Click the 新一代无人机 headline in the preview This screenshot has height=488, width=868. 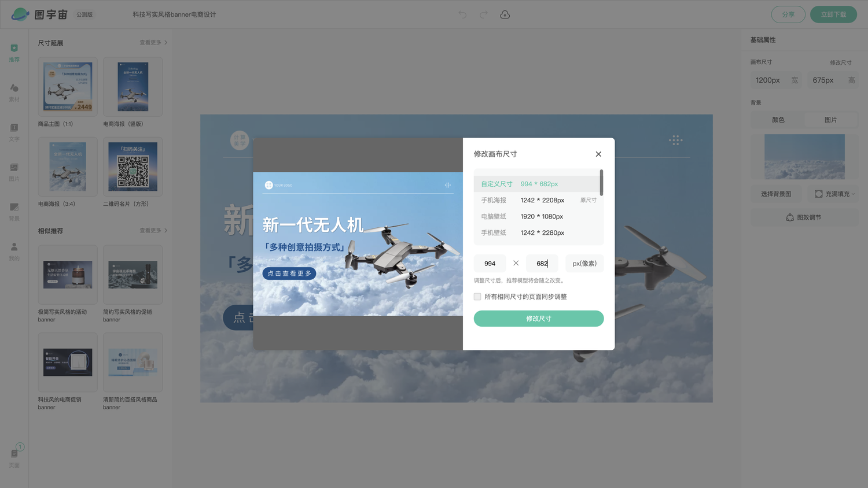coord(313,225)
